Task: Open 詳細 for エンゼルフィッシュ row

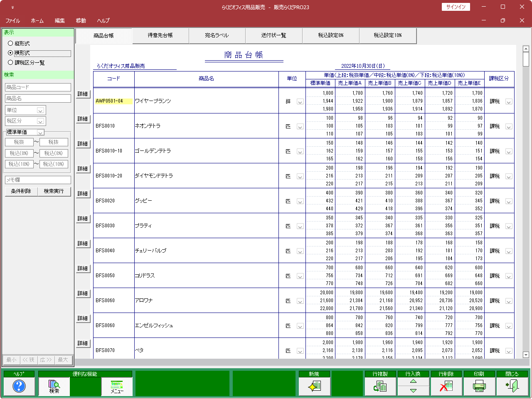Action: tap(83, 318)
